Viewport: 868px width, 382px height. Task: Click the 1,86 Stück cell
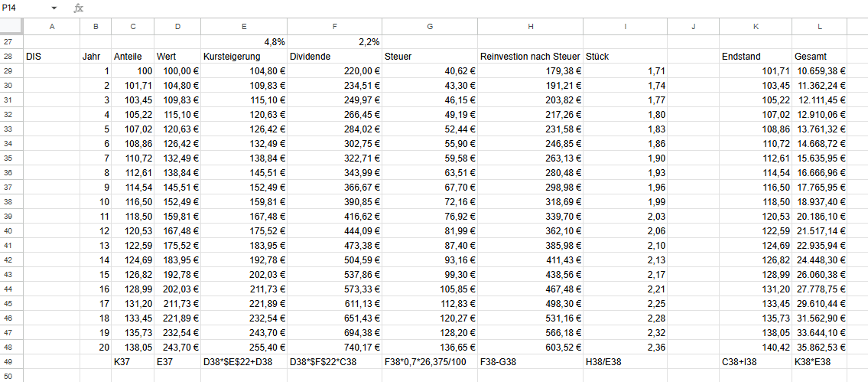point(625,144)
